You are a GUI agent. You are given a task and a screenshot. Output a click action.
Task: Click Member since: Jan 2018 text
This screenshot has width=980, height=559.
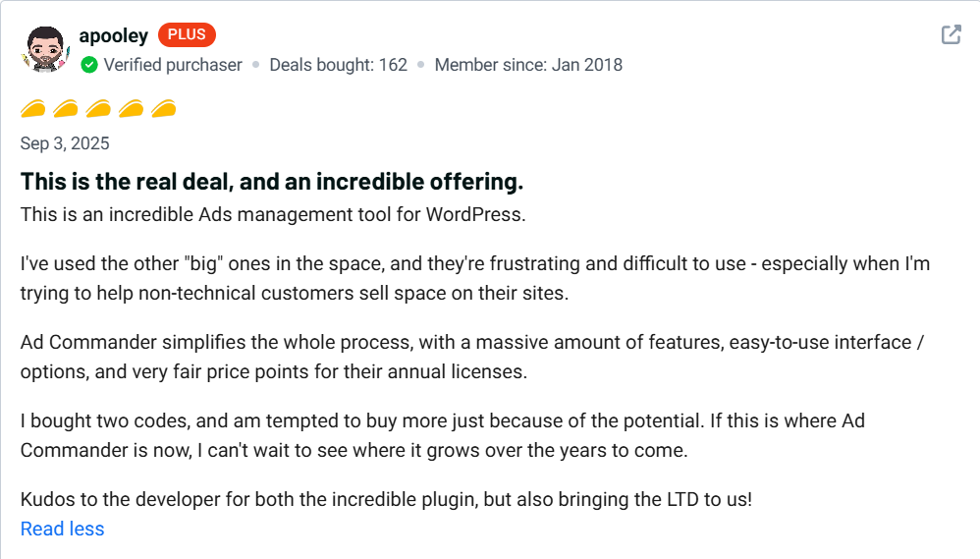click(x=528, y=65)
